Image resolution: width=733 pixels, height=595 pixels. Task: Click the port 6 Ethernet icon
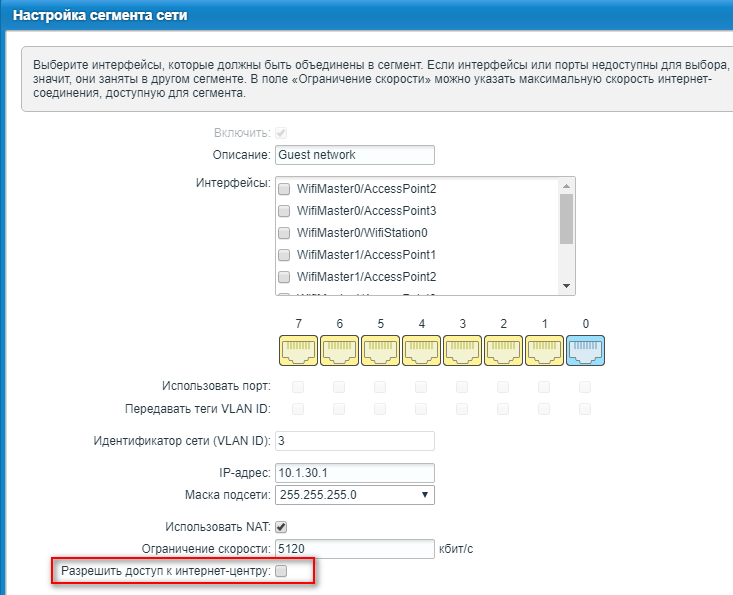(x=339, y=350)
